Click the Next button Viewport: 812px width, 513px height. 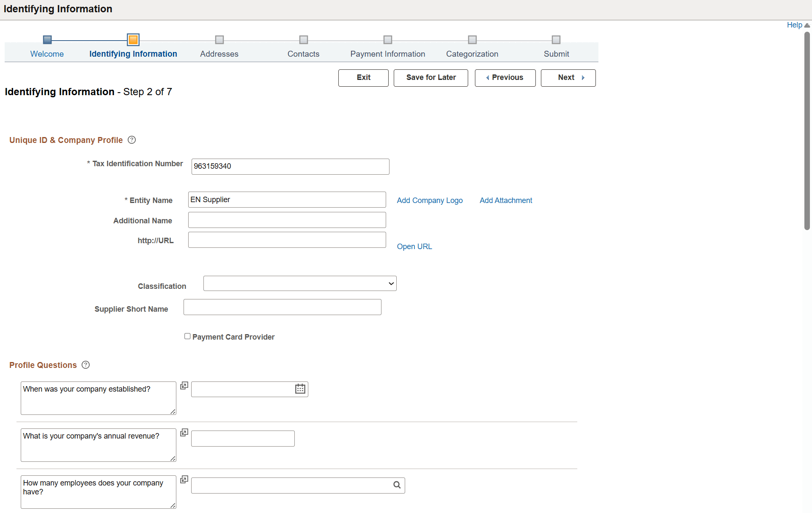tap(568, 78)
